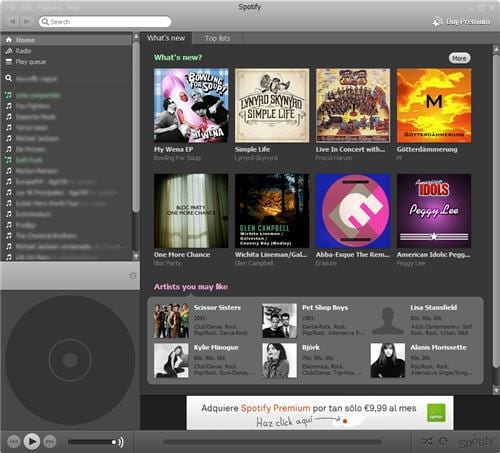The height and width of the screenshot is (453, 500).
Task: Open Scissor Sisters artist name
Action: [217, 308]
